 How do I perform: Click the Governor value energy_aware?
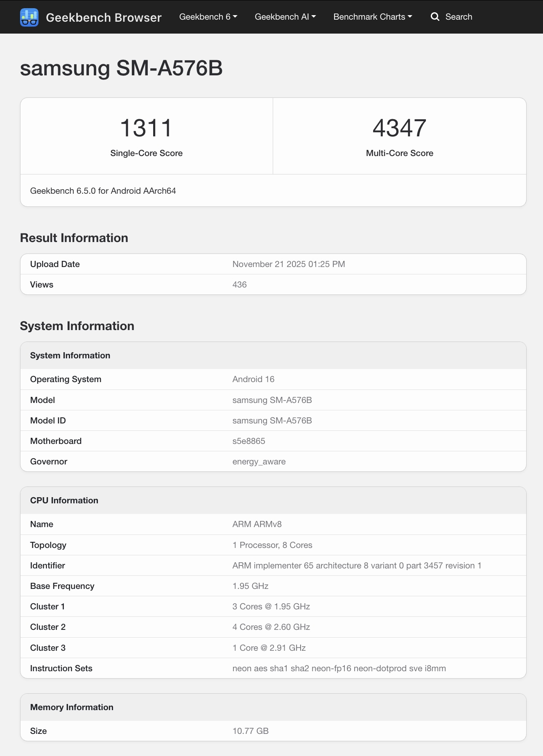pos(259,462)
